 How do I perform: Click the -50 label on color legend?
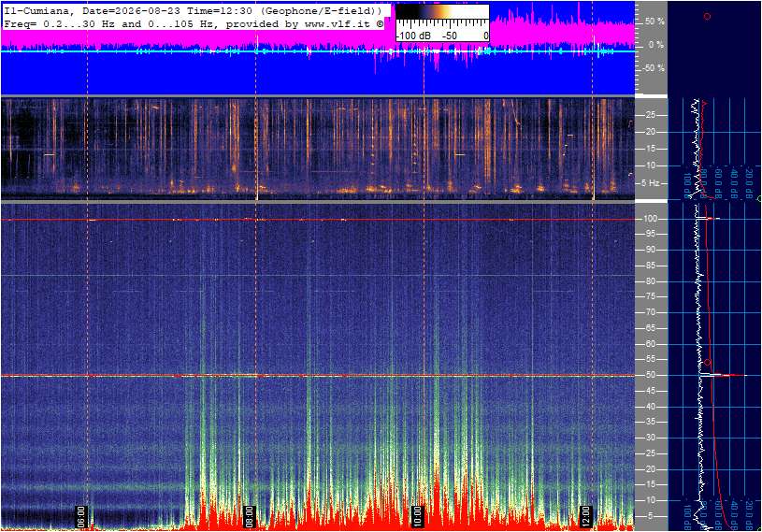(450, 36)
